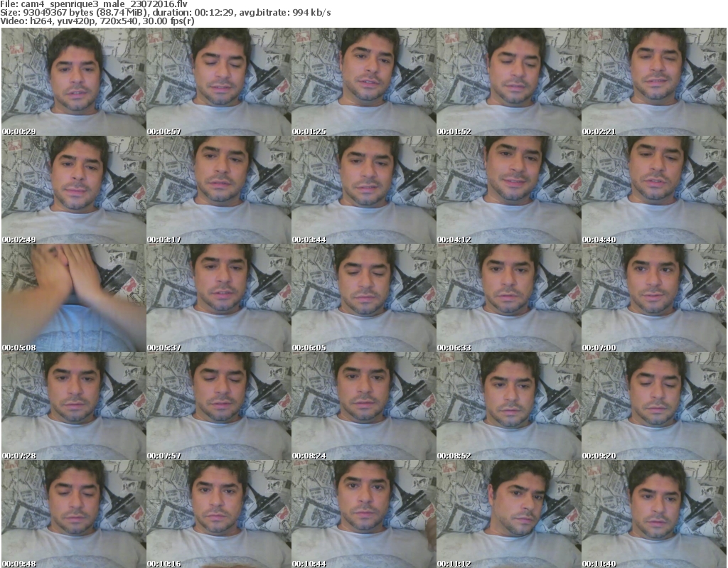Choose the thumbnail timestamped 00:07:00
Screen dimensions: 728x568
[x=654, y=298]
